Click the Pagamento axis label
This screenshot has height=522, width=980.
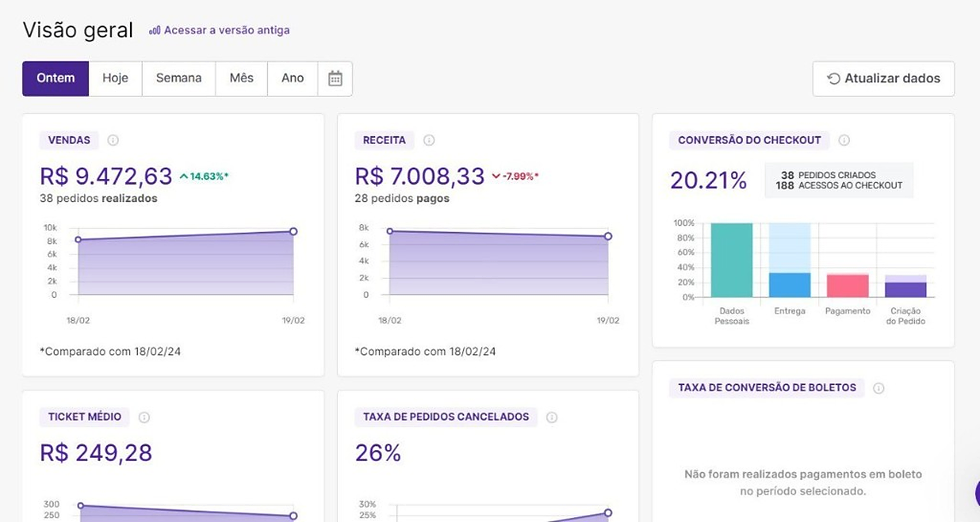tap(847, 311)
